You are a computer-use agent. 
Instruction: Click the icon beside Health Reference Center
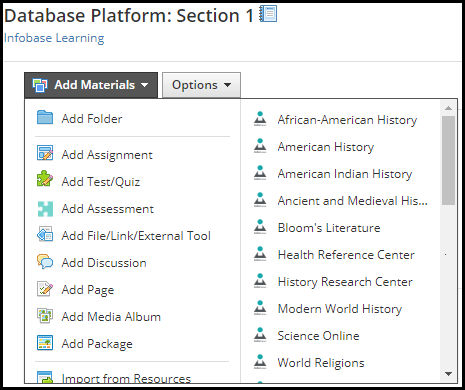pos(260,254)
